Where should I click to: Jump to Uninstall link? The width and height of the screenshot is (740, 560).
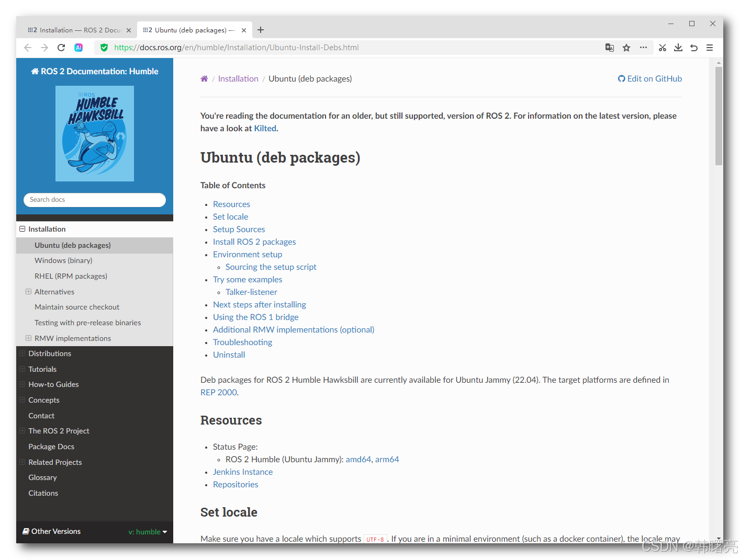229,355
